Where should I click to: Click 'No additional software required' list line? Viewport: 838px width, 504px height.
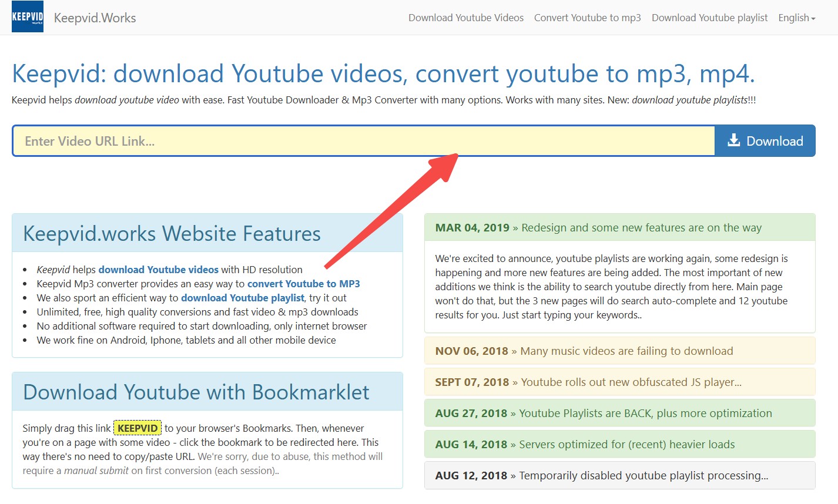click(x=202, y=326)
